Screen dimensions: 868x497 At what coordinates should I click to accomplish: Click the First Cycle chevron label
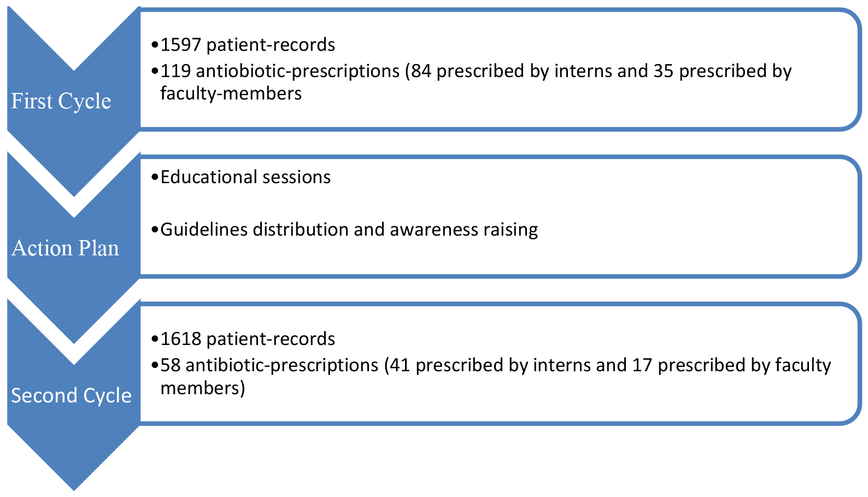click(61, 101)
